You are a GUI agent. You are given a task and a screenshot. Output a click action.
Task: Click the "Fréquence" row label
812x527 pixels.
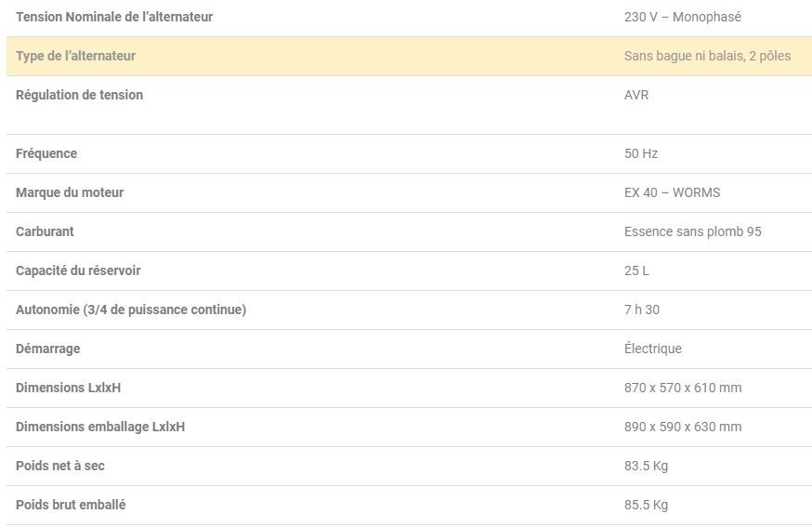pyautogui.click(x=46, y=153)
